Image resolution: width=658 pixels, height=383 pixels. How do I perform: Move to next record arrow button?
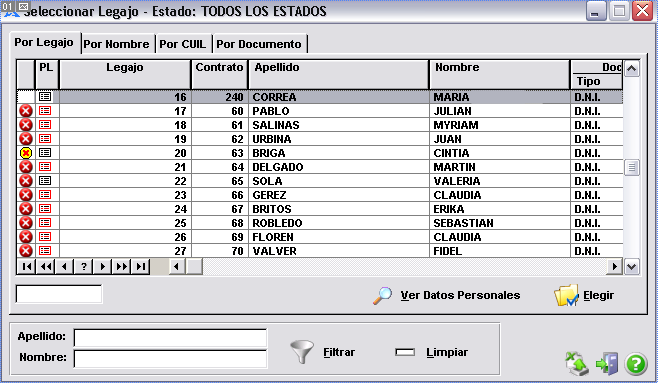pos(103,266)
